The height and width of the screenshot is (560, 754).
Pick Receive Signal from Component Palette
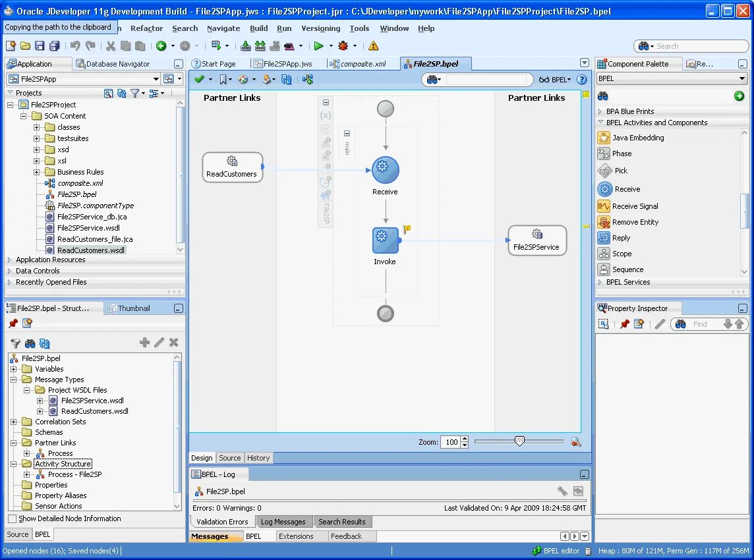(x=635, y=206)
